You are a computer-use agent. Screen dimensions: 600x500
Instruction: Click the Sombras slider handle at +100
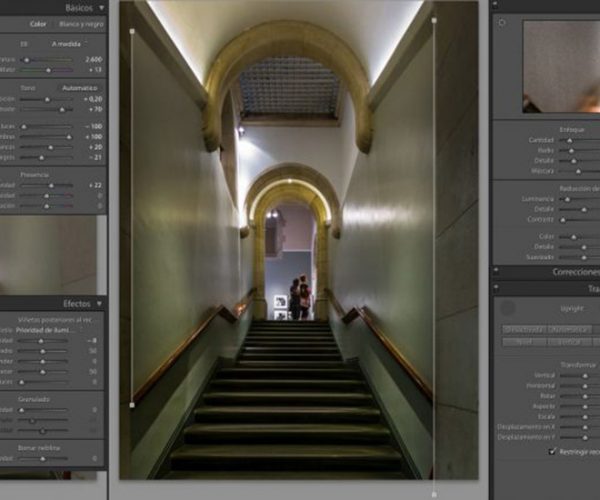click(69, 137)
